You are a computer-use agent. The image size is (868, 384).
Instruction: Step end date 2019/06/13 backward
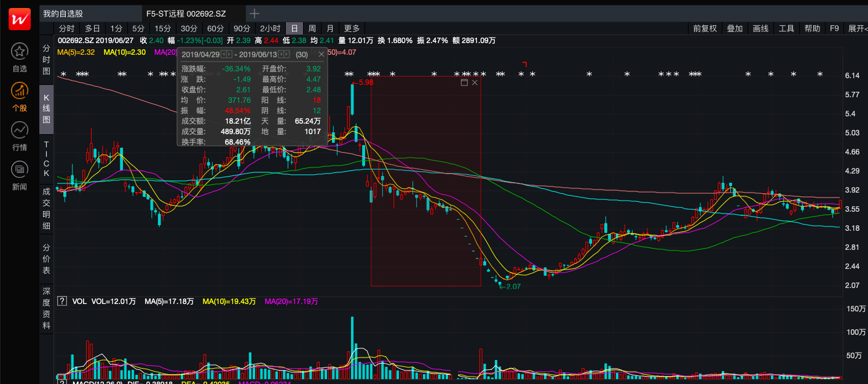[x=282, y=54]
